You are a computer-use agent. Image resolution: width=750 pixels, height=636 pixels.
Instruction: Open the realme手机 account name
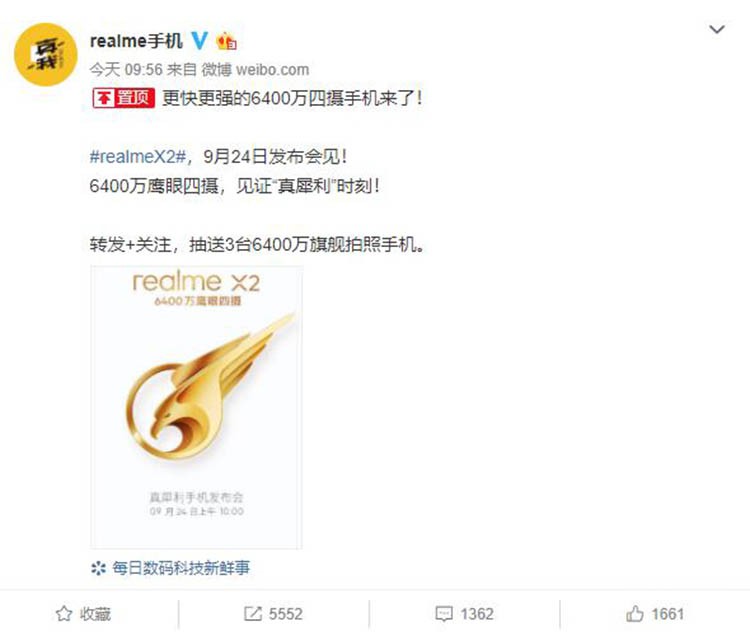pyautogui.click(x=136, y=41)
